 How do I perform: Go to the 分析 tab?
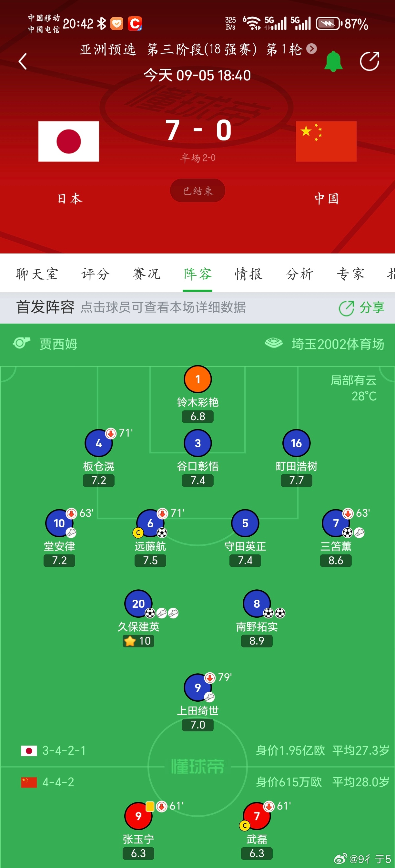(300, 274)
